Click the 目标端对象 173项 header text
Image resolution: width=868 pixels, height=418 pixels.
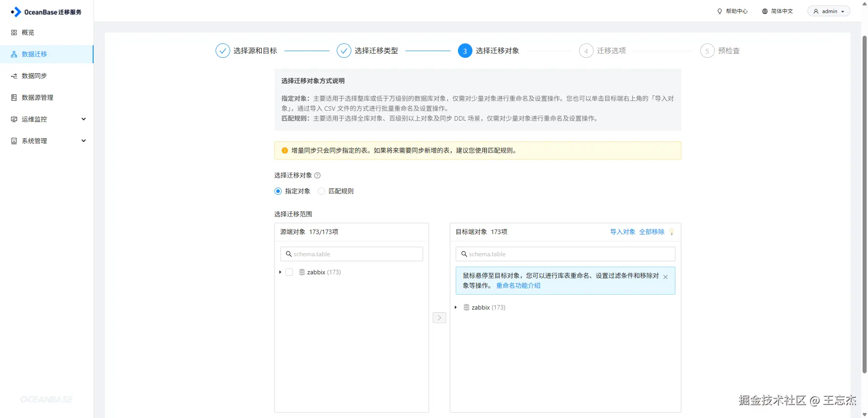coord(481,232)
